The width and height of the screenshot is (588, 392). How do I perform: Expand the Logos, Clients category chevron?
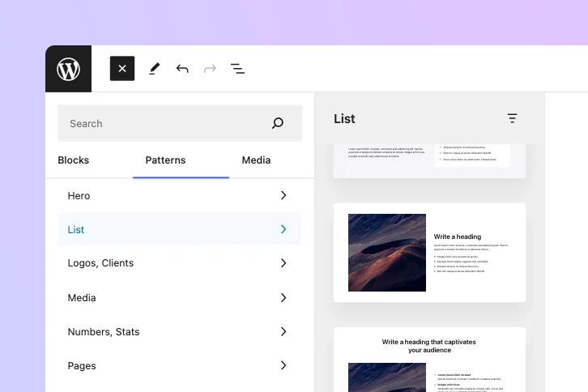(x=283, y=263)
